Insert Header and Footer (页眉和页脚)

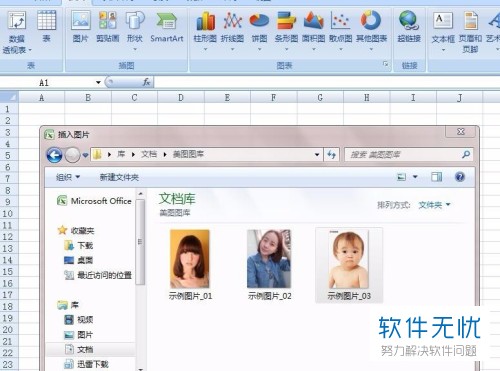click(x=470, y=32)
